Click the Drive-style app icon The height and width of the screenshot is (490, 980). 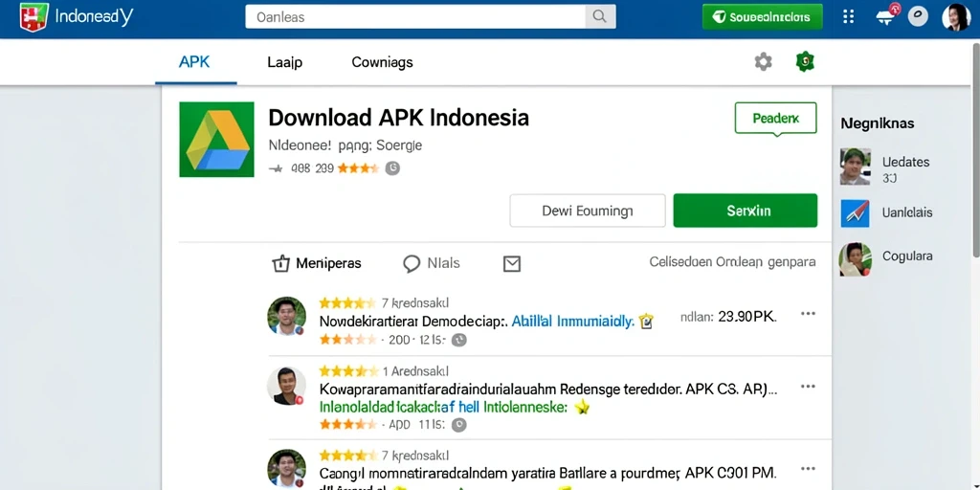tap(216, 140)
